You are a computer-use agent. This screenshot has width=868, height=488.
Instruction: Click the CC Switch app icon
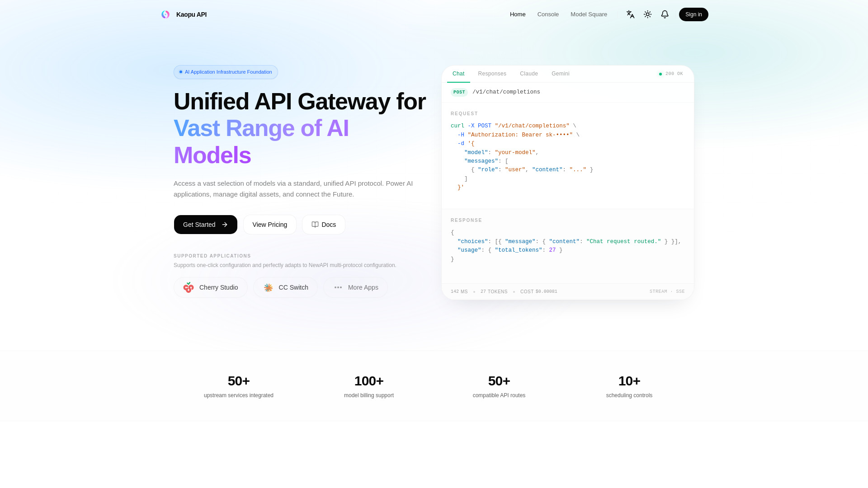[268, 287]
